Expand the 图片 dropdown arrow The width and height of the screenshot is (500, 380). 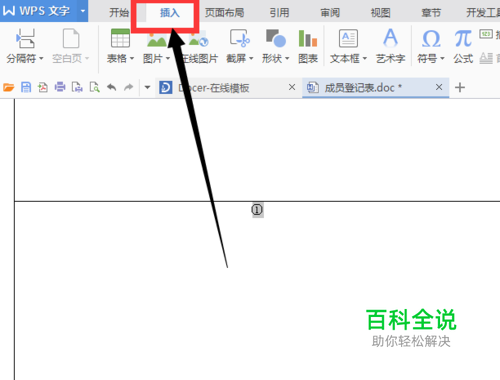point(168,59)
